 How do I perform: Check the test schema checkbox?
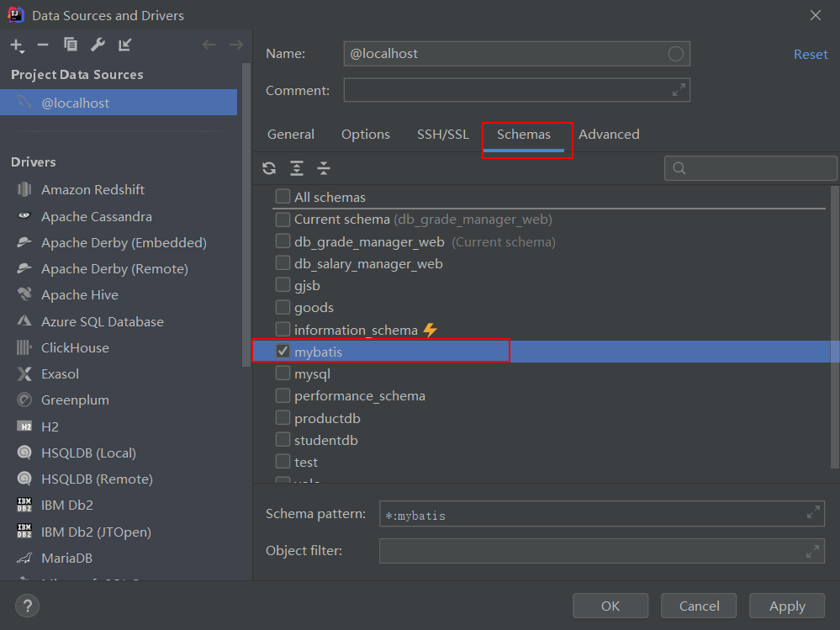click(x=283, y=461)
